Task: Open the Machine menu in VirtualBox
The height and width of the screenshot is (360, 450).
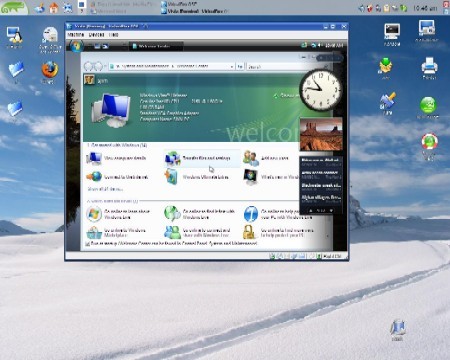Action: pyautogui.click(x=76, y=35)
